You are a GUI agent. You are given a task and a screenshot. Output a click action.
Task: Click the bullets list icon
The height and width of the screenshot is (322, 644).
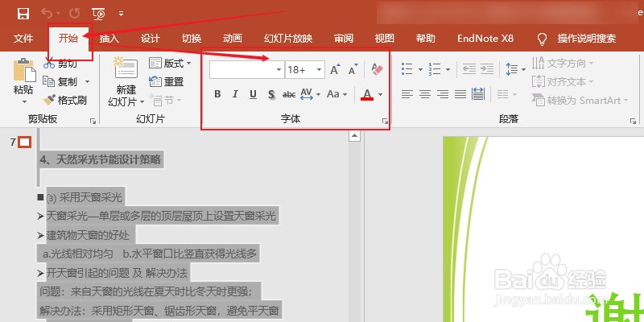pyautogui.click(x=407, y=69)
